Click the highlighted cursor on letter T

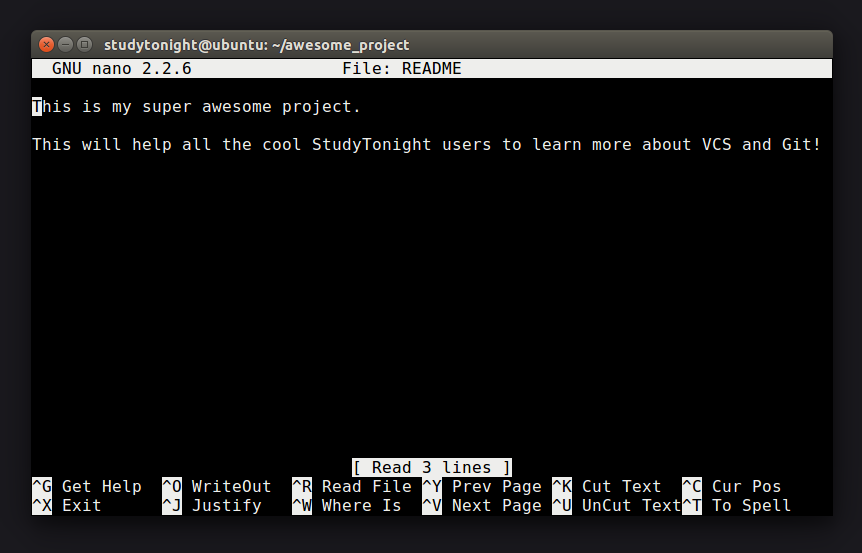37,107
